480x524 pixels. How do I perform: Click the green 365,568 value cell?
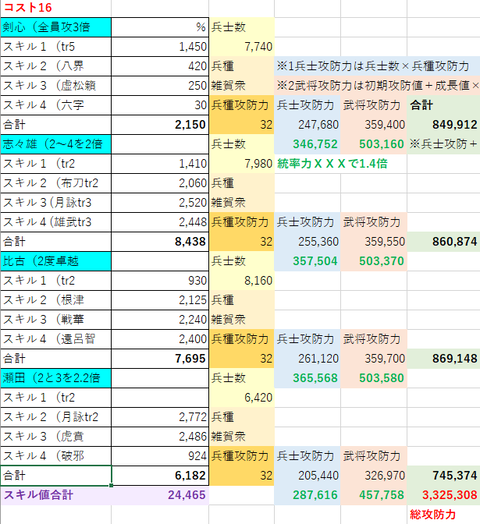point(307,378)
